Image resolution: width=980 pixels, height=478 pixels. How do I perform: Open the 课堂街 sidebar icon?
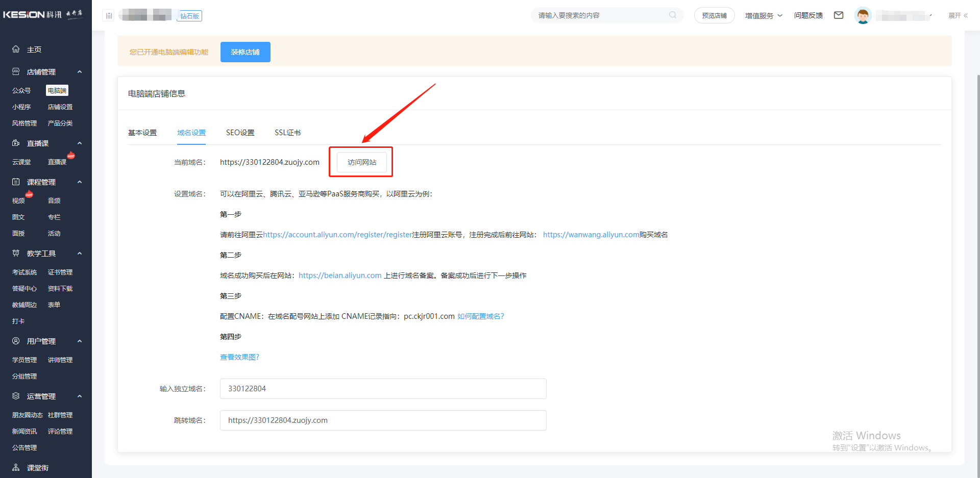click(15, 467)
